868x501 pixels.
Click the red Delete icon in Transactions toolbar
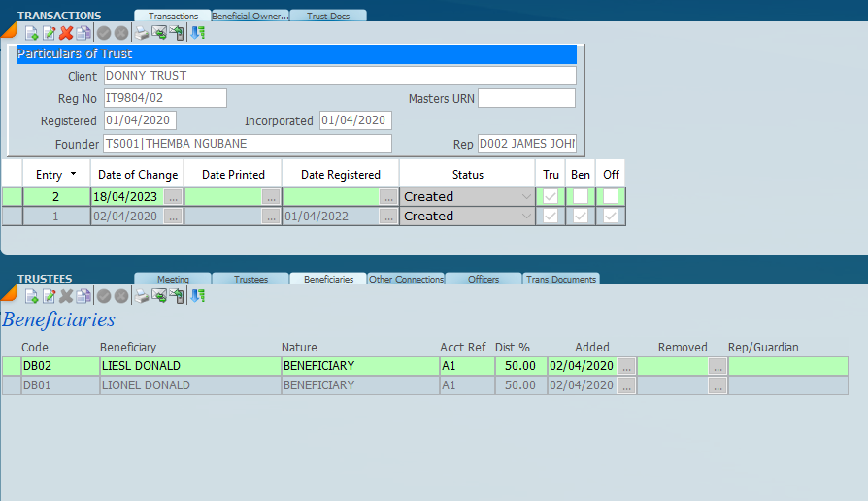click(66, 33)
